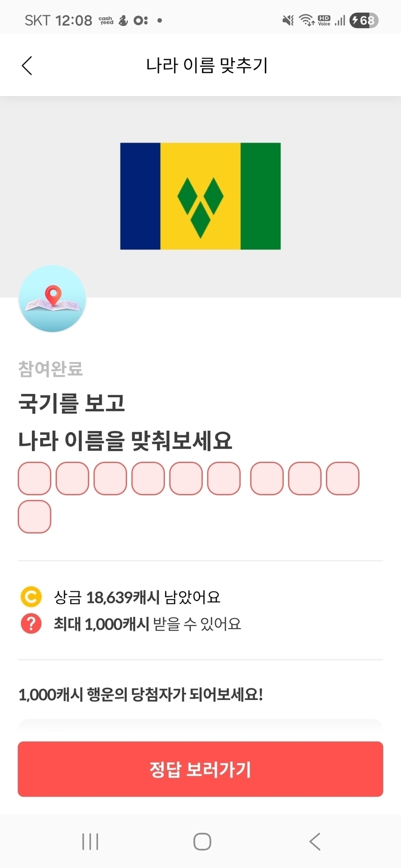Tap the muted sound status icon
This screenshot has width=401, height=868.
[288, 20]
